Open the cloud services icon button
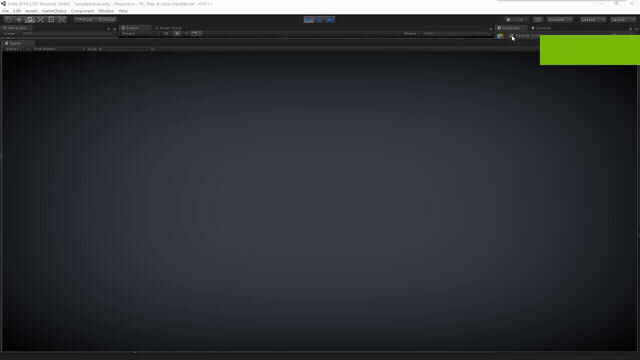Viewport: 640px width, 360px height. click(538, 20)
